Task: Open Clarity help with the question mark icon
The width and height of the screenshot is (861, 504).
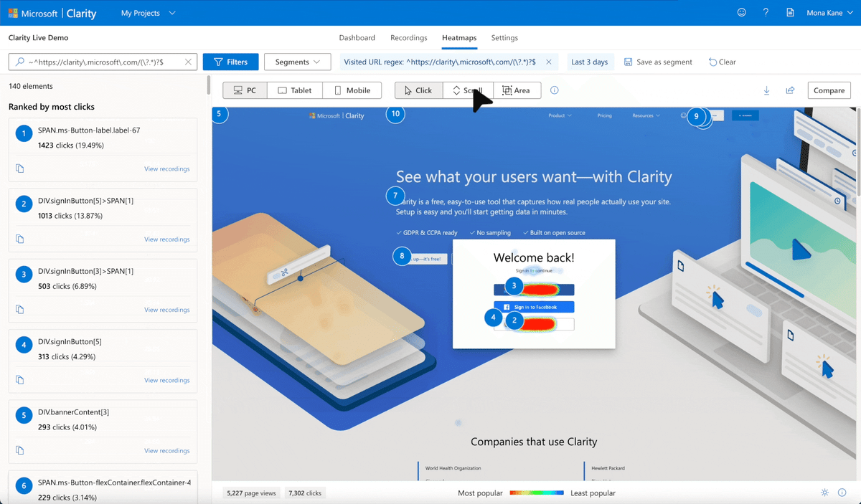Action: pos(765,12)
